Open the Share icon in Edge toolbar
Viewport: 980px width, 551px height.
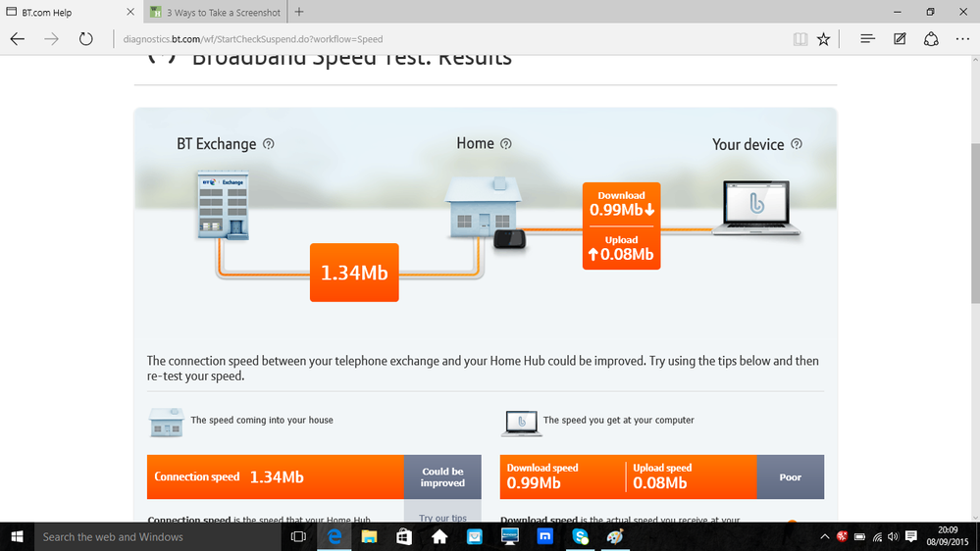[x=931, y=39]
